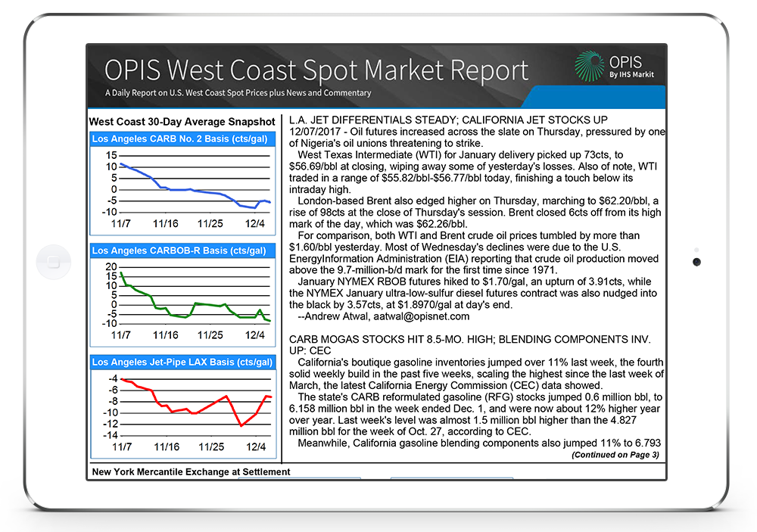Click the '11/25' date label on the CARB No. 2 chart
The height and width of the screenshot is (532, 757).
pyautogui.click(x=210, y=223)
